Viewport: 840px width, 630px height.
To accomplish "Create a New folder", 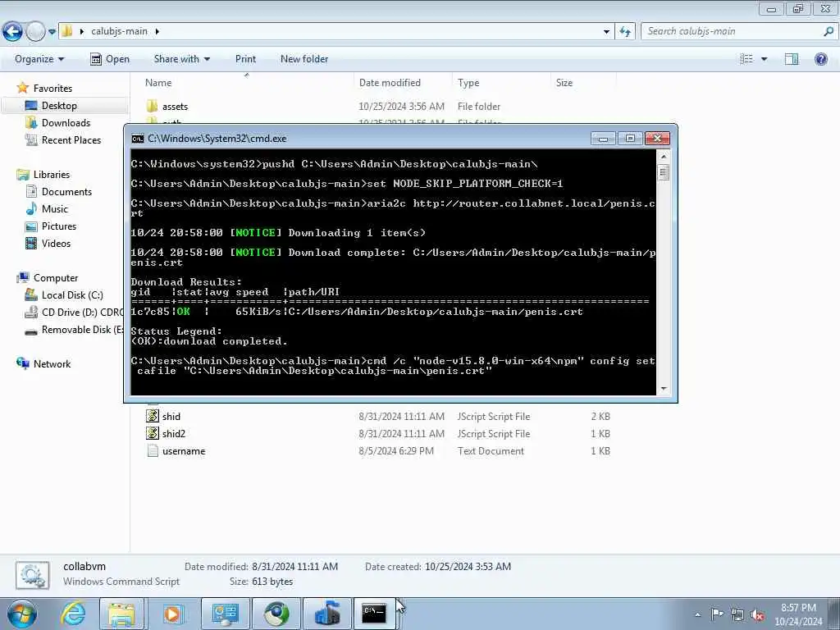I will pyautogui.click(x=304, y=59).
